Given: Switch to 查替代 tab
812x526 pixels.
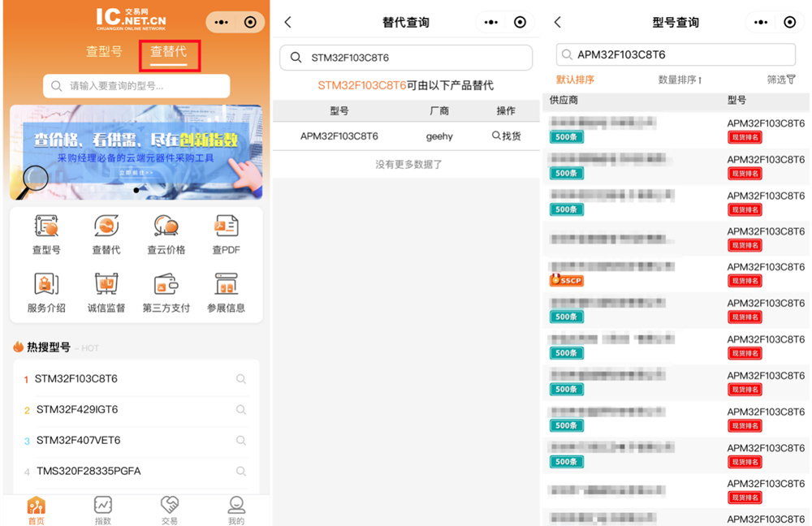Looking at the screenshot, I should tap(168, 51).
